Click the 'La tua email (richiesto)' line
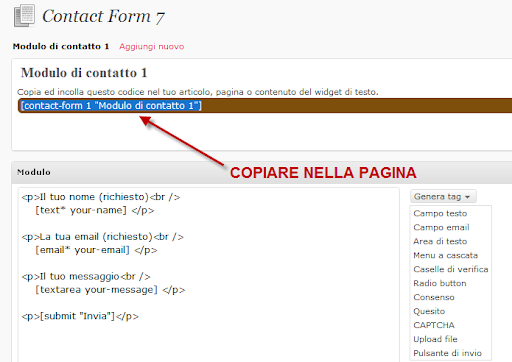Viewport: 512px width, 362px height. [x=102, y=237]
